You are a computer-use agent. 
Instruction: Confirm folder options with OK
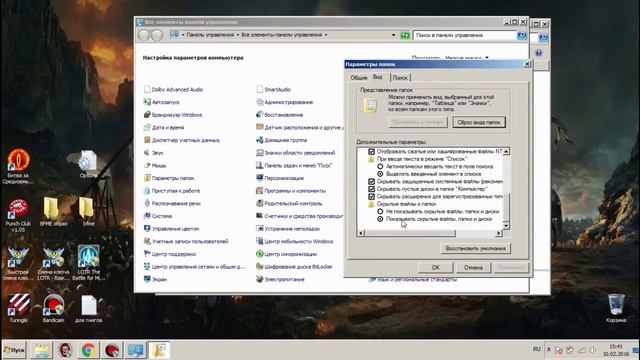coord(436,268)
